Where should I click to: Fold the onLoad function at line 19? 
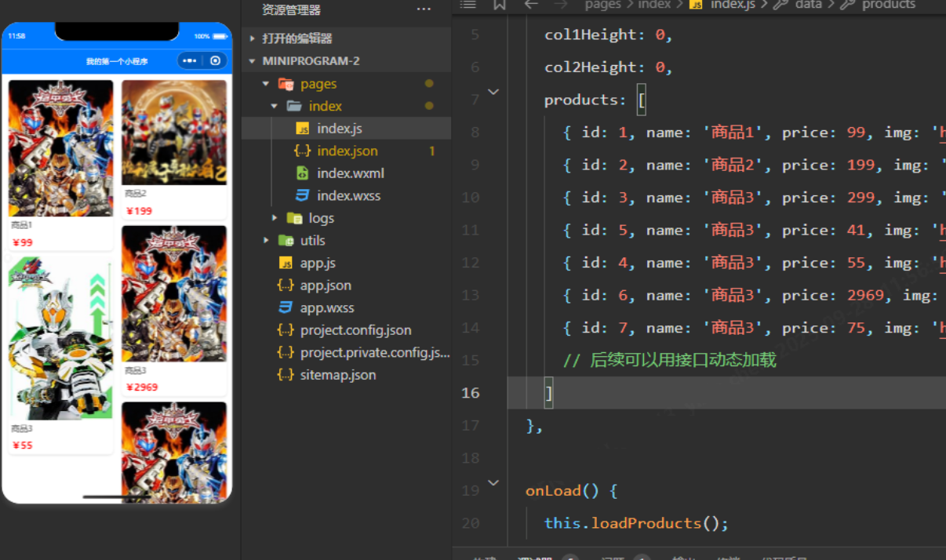[x=493, y=483]
